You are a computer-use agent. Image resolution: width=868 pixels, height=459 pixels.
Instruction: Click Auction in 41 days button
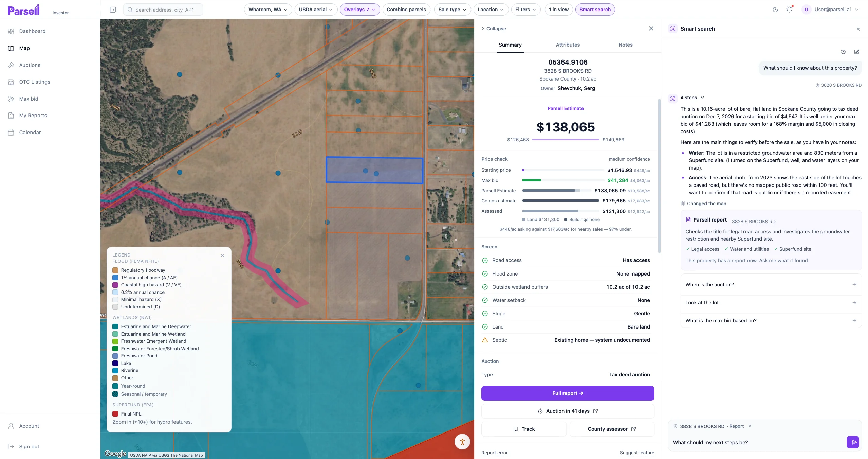568,411
